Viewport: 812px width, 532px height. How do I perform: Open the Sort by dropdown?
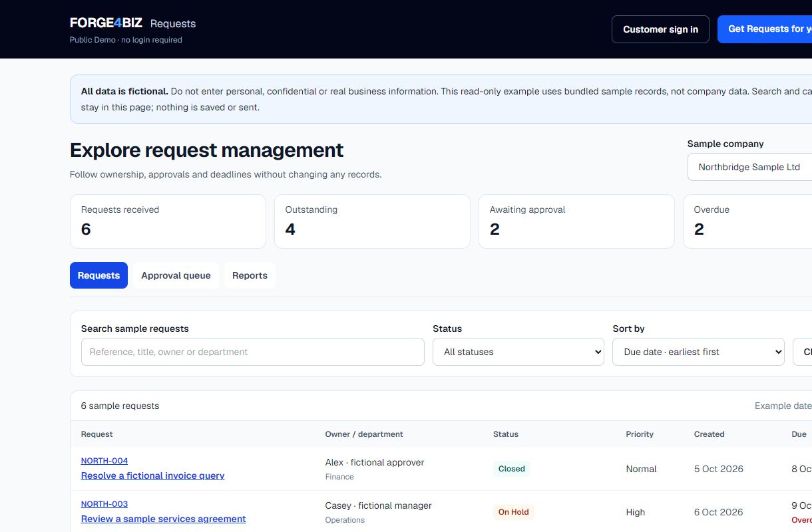[x=698, y=352]
